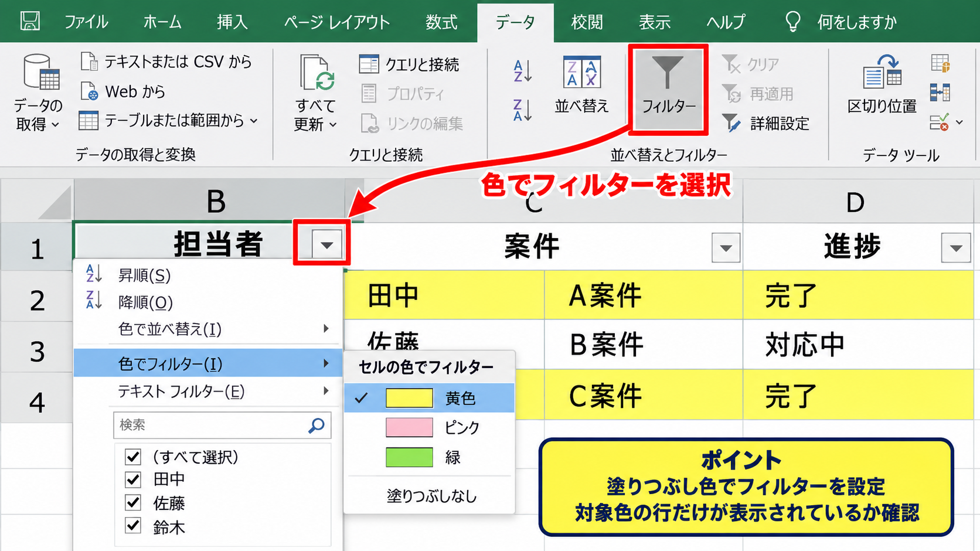Uncheck the 田中 checkbox
980x551 pixels.
click(133, 479)
